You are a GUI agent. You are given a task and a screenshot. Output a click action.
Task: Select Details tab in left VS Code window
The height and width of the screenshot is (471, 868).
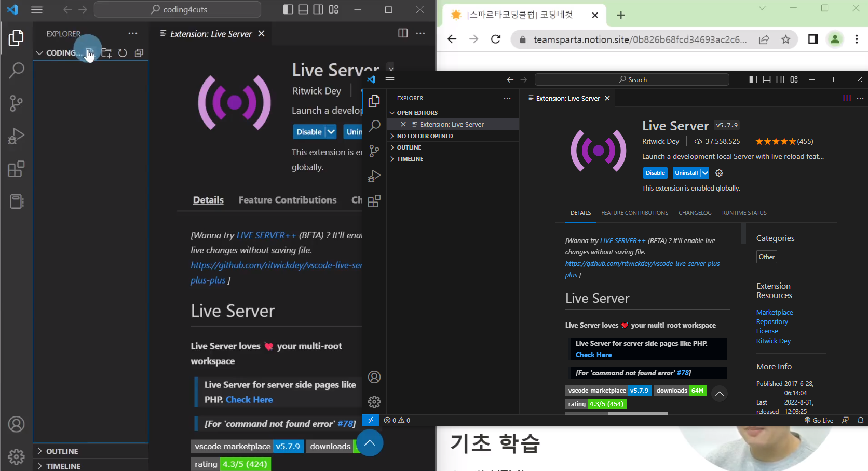tap(208, 200)
